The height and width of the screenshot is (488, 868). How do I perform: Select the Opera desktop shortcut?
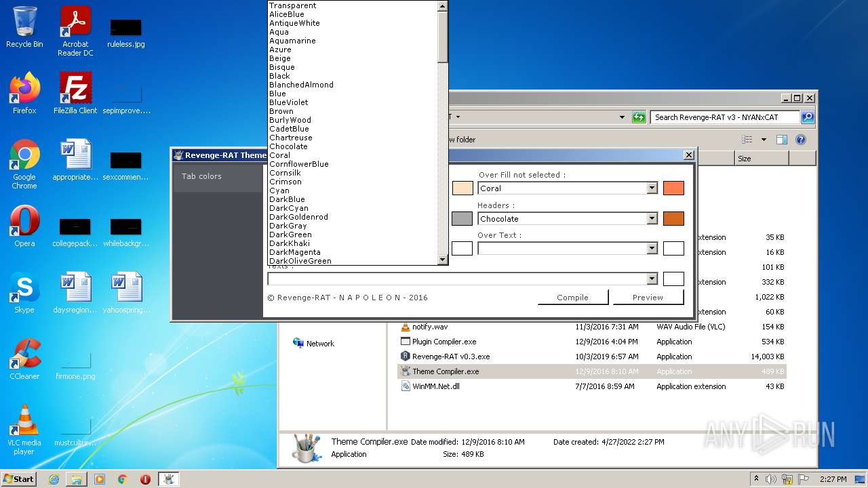(24, 226)
